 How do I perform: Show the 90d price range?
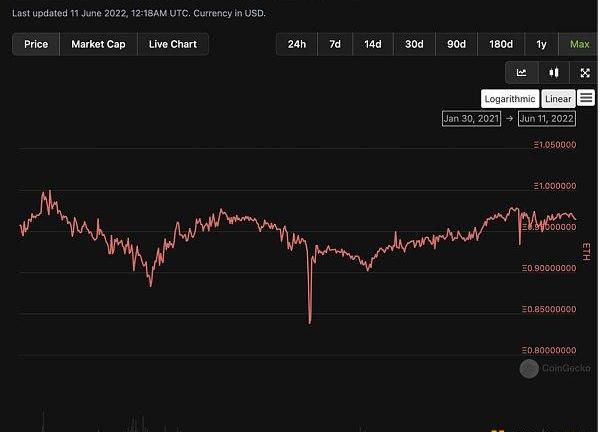tap(456, 44)
